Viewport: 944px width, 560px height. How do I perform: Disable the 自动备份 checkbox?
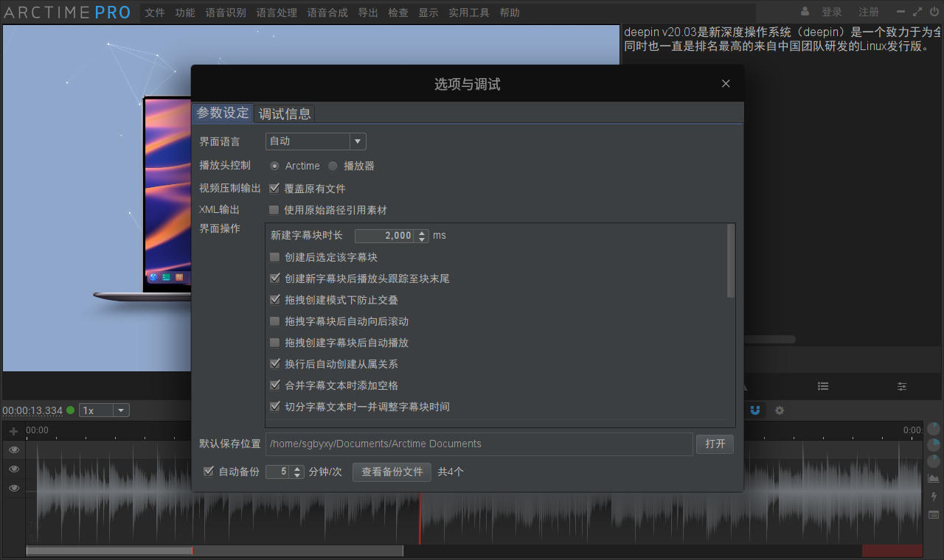tap(209, 472)
